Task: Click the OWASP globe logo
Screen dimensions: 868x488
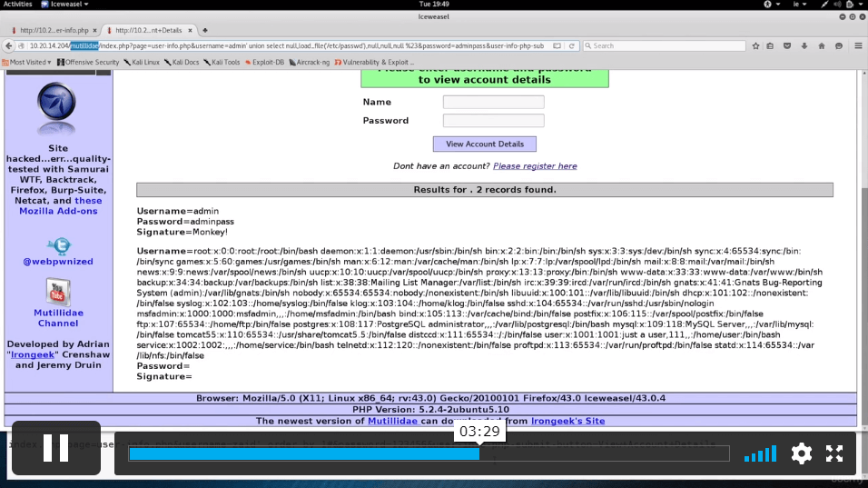Action: tap(56, 108)
